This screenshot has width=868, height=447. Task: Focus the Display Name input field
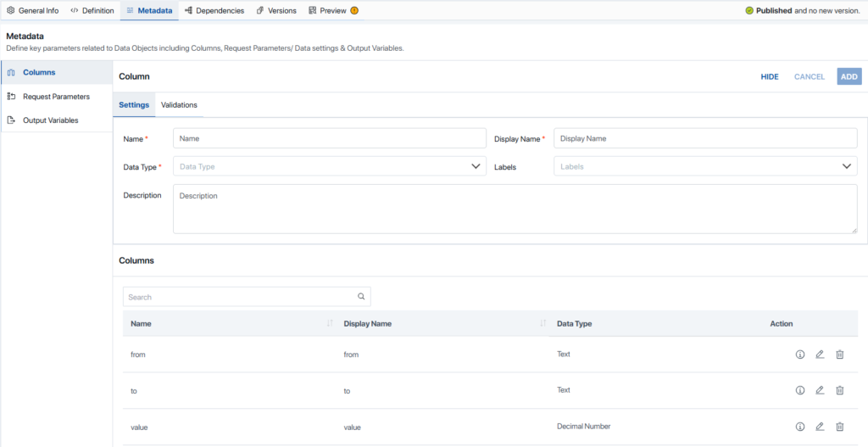click(705, 138)
